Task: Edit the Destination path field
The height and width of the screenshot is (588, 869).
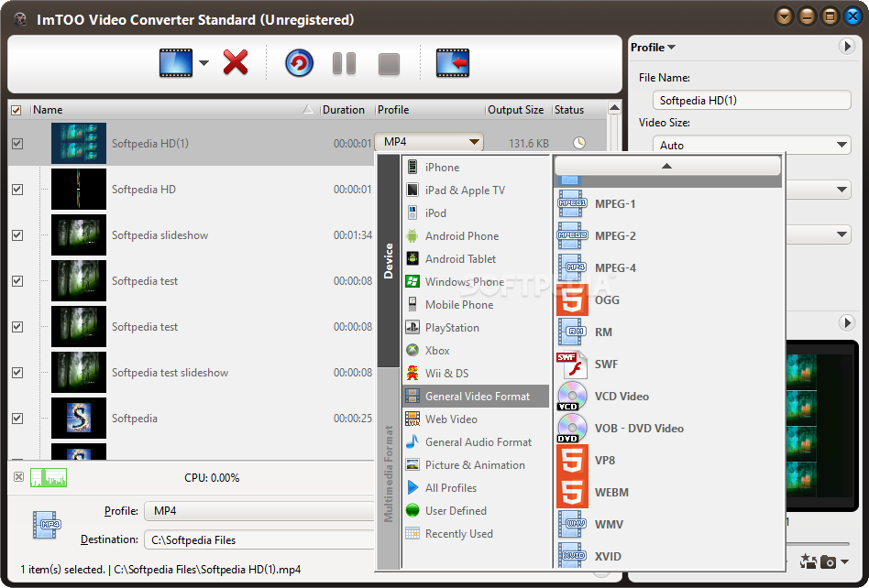Action: pyautogui.click(x=259, y=539)
